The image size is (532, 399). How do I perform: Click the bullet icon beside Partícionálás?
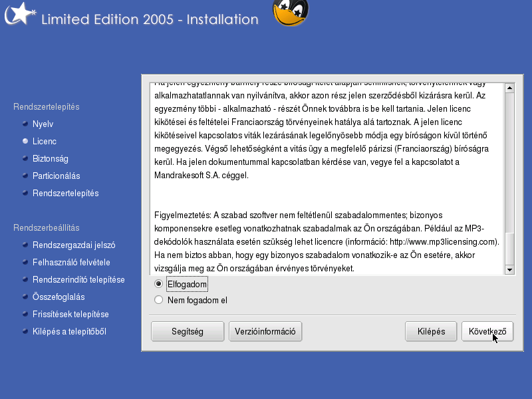[x=25, y=176]
